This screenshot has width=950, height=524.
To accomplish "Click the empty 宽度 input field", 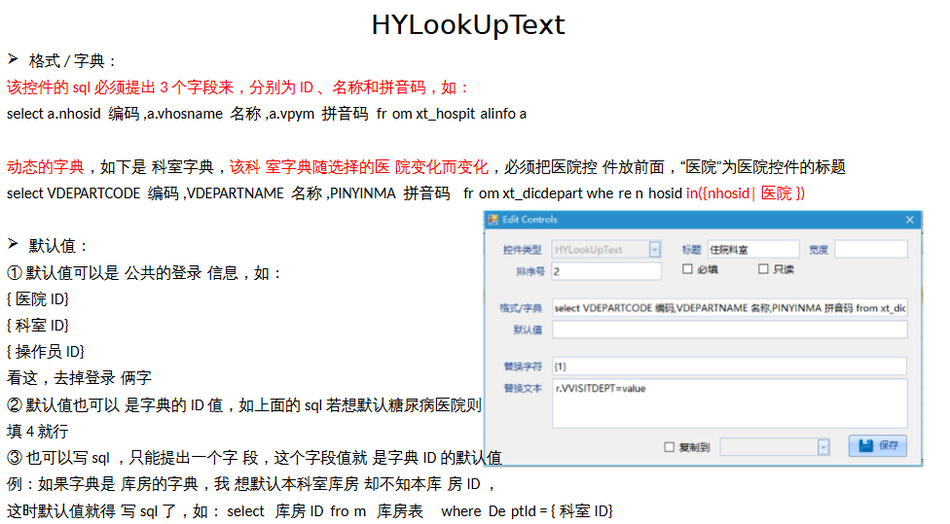I will click(870, 250).
